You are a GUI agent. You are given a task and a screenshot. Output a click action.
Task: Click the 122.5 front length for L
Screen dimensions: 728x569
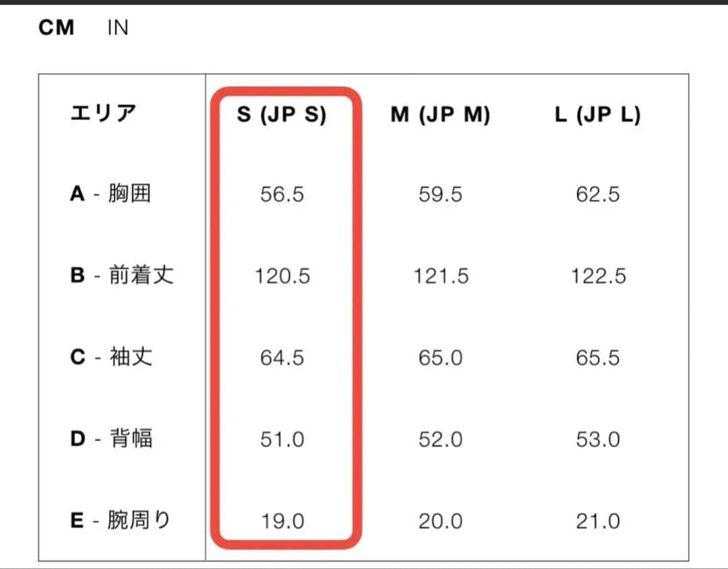tap(597, 275)
